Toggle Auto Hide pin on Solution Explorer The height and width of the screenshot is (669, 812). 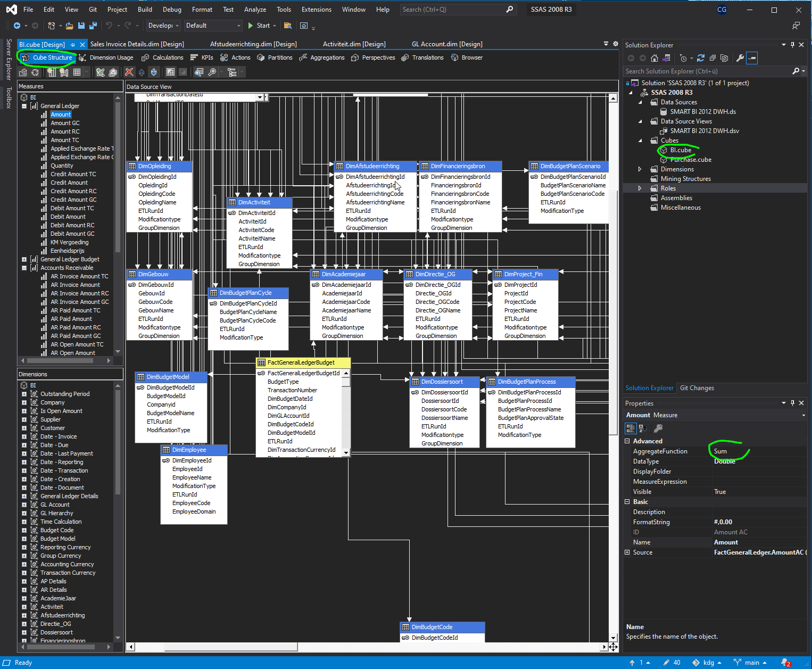pos(792,45)
